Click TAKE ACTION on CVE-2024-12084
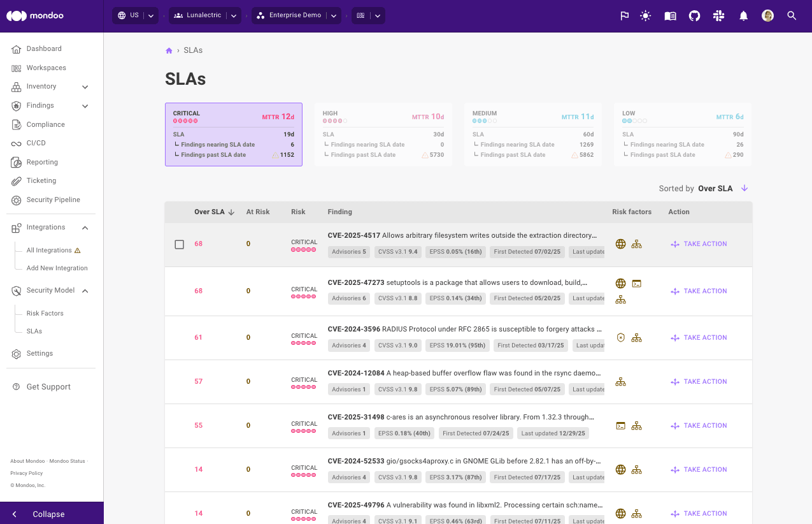This screenshot has height=524, width=812. coord(699,381)
